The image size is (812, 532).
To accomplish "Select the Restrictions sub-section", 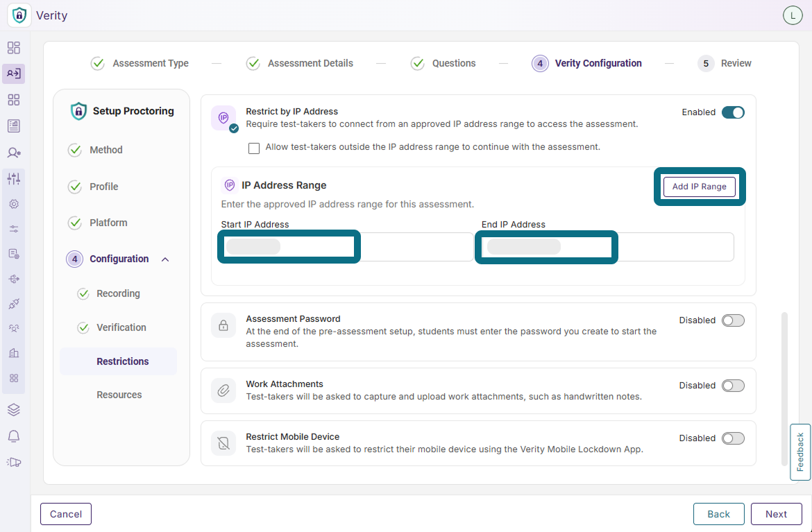I will pos(119,361).
